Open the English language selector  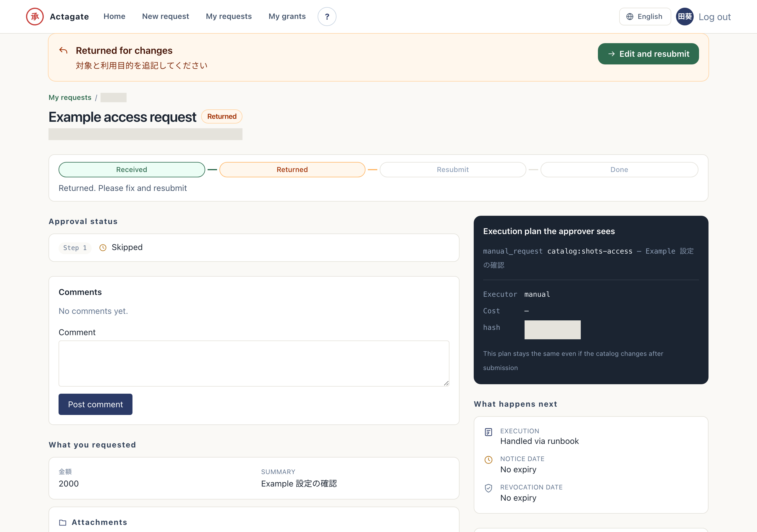pos(645,17)
